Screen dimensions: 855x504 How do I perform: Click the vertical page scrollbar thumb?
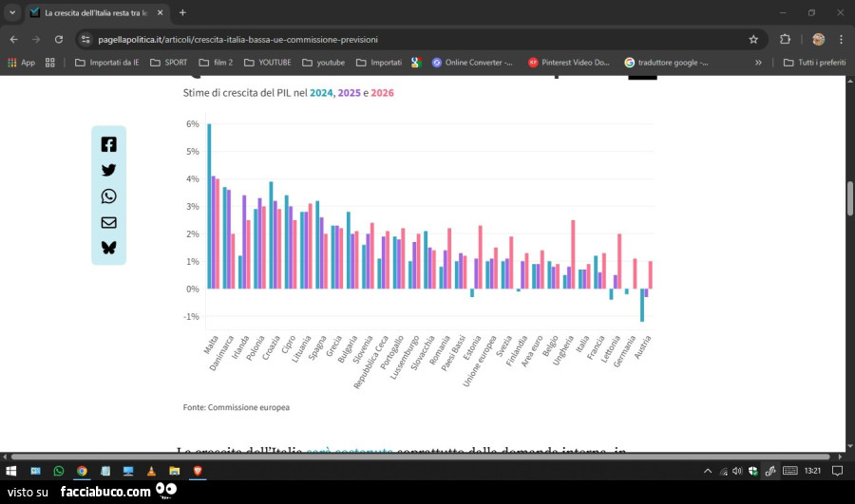849,197
